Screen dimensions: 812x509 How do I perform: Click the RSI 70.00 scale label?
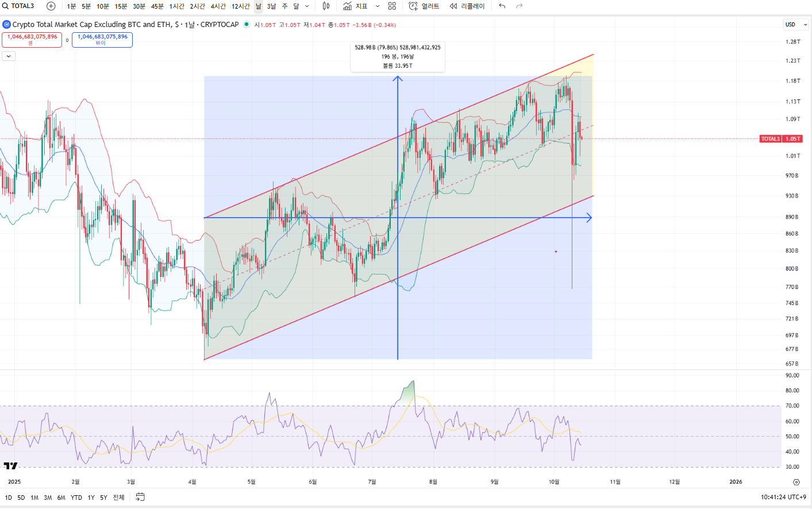point(792,406)
